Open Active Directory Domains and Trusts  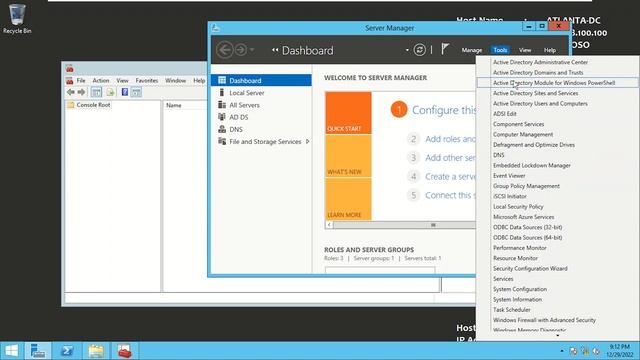[538, 72]
